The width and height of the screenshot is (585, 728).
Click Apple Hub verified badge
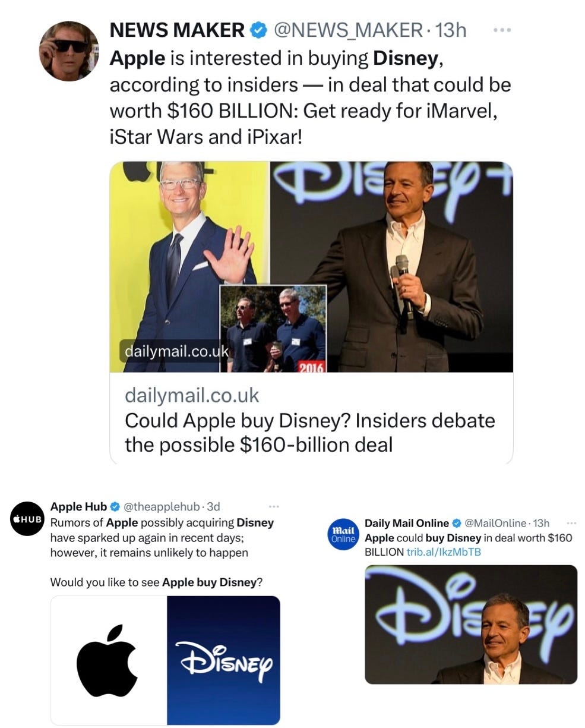[115, 506]
